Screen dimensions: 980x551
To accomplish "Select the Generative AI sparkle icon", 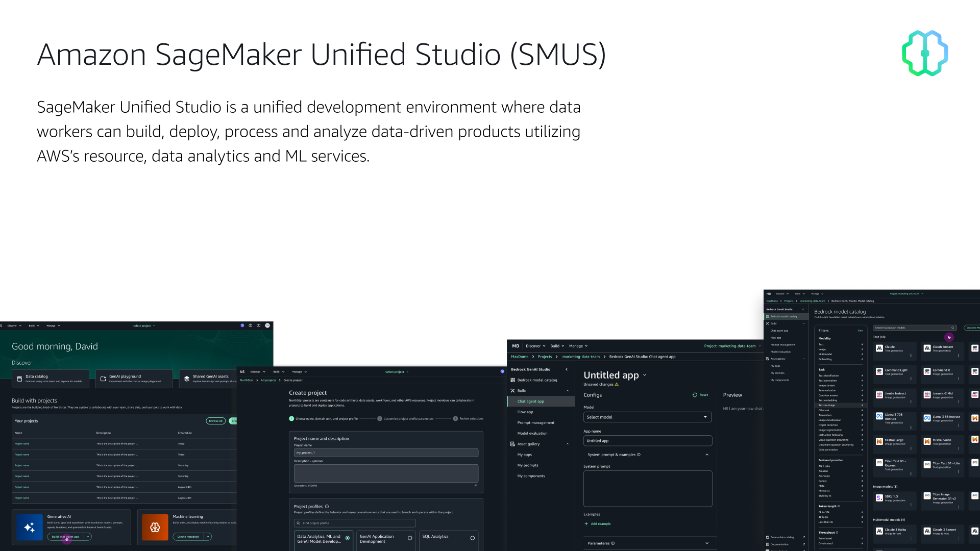I will pos(29,527).
